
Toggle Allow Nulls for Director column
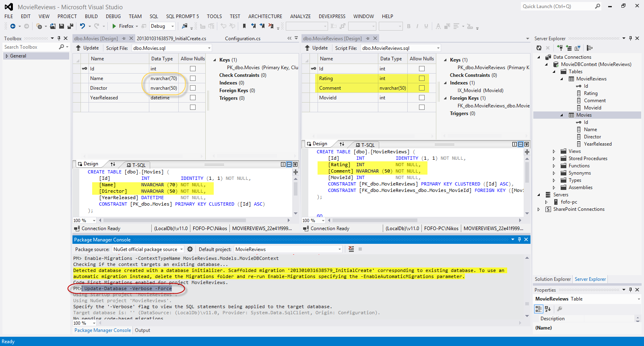click(x=193, y=88)
